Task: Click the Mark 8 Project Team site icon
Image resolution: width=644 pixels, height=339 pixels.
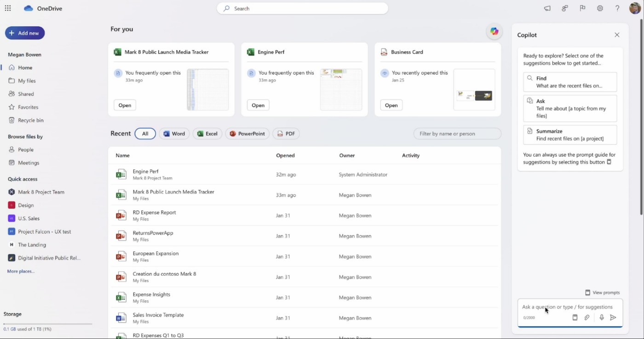Action: pyautogui.click(x=11, y=192)
